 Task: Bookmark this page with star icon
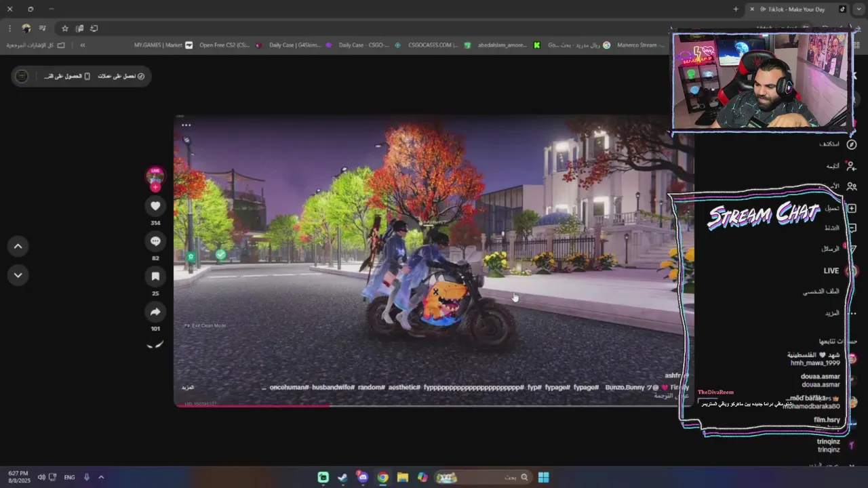point(65,28)
